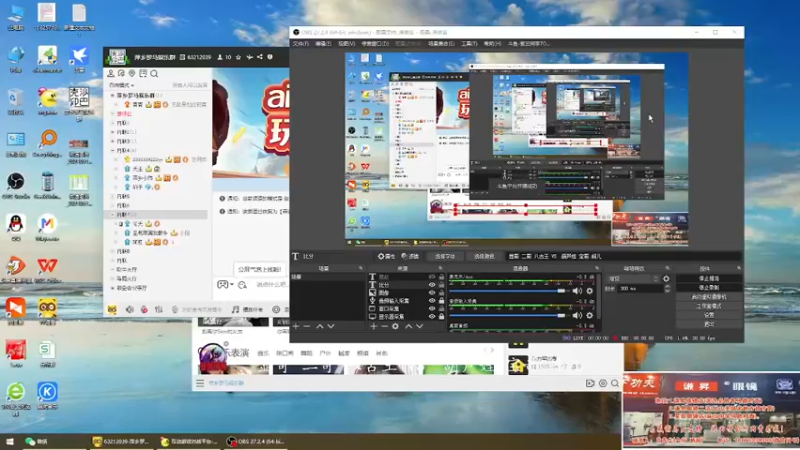
Task: Open the scene transition type dropdown
Action: click(x=633, y=279)
